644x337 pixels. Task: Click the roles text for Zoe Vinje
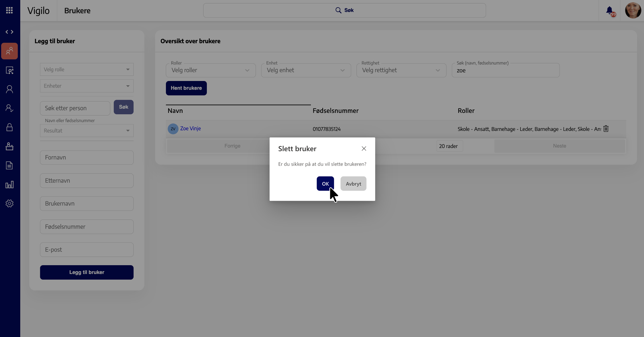(529, 129)
